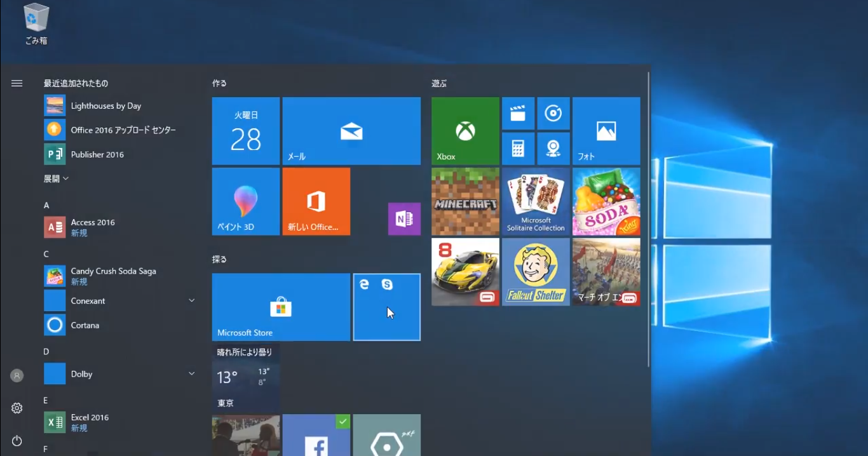Click letter header E in the app list
This screenshot has height=456, width=868.
point(46,400)
